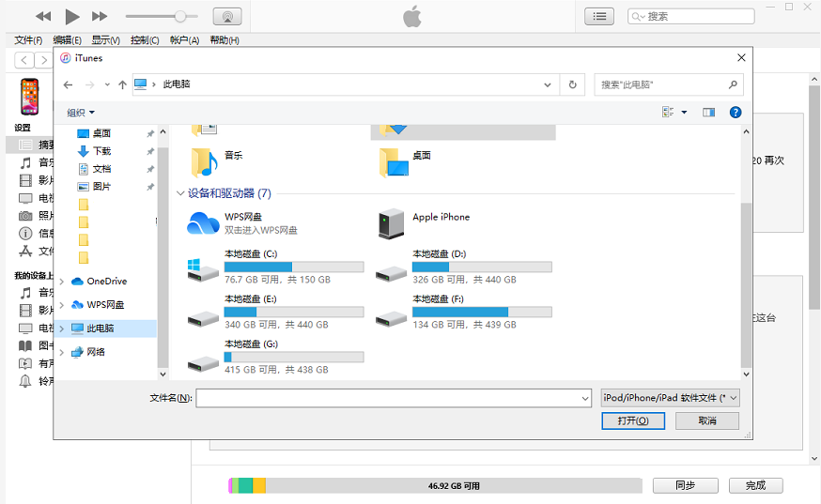Toggle the preview pane icon
This screenshot has width=821, height=504.
[709, 113]
